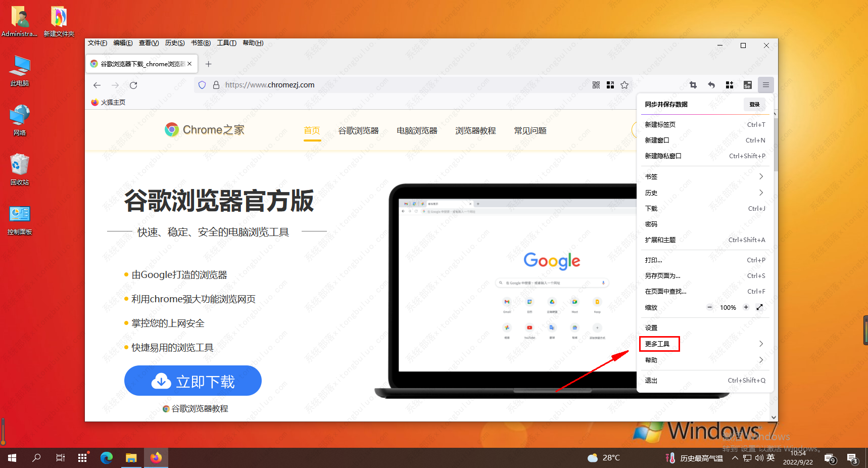Open 扩展和主题 menu entry
The image size is (868, 468).
tap(704, 240)
